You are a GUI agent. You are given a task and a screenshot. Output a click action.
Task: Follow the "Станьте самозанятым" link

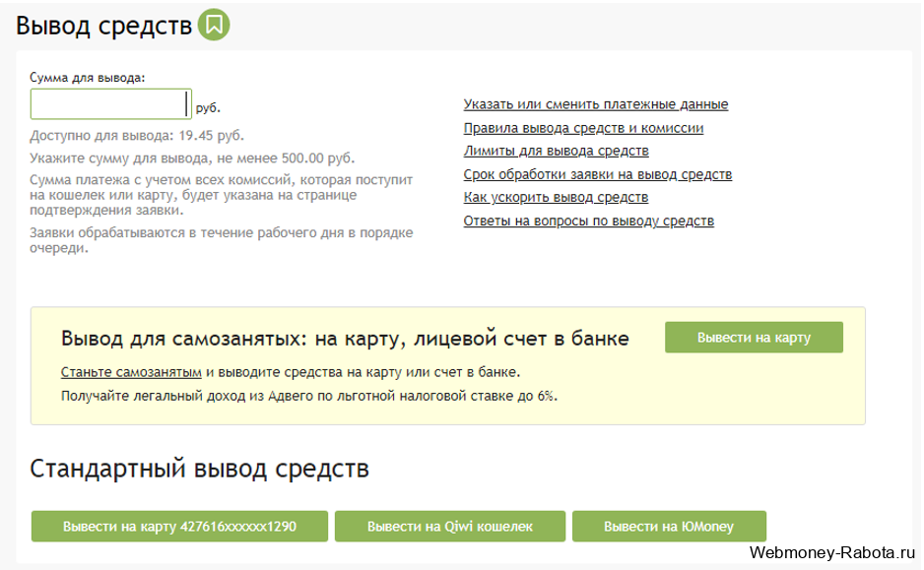pos(131,372)
